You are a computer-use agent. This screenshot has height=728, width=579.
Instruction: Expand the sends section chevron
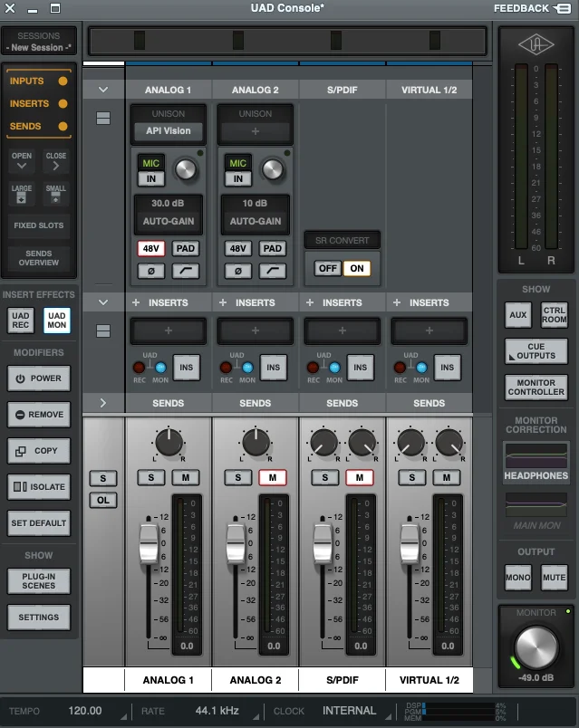point(103,403)
